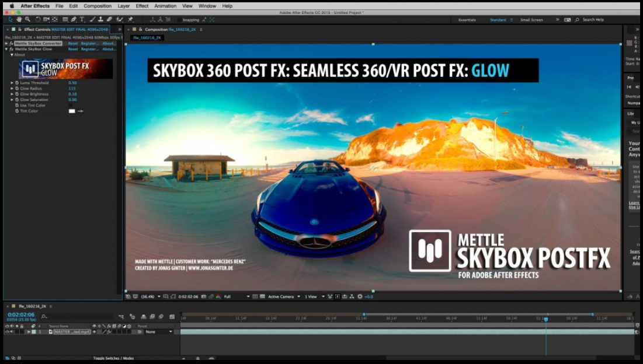Click the Search Help magnifier icon

pos(577,20)
